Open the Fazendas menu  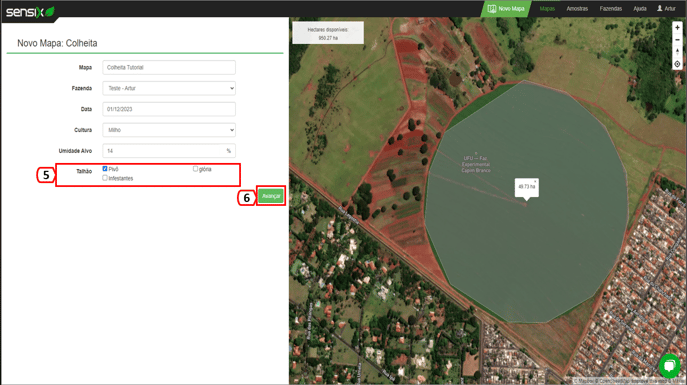tap(611, 9)
